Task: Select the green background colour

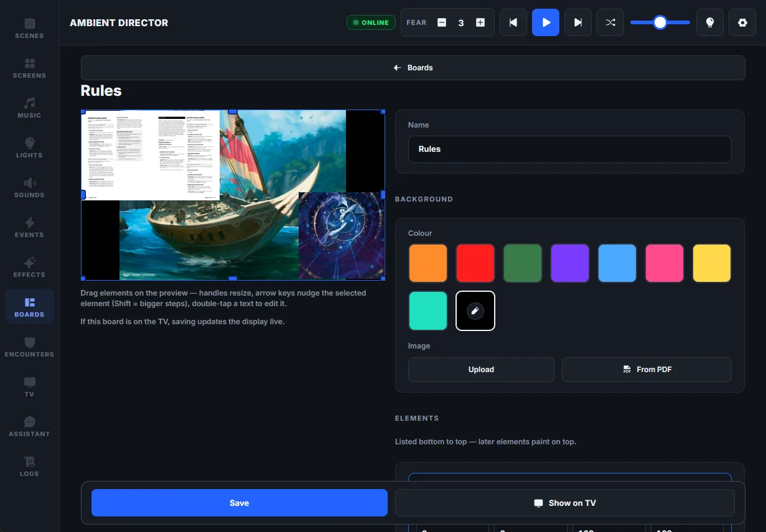Action: 523,263
